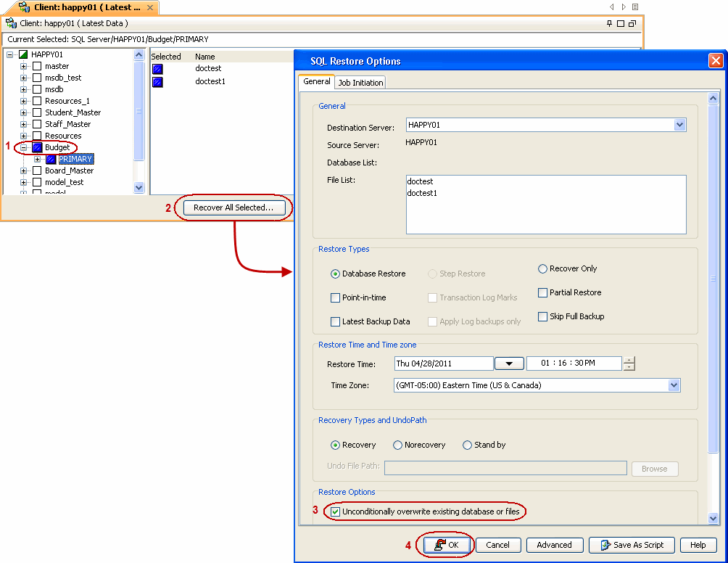Expand the master tree node

pyautogui.click(x=23, y=66)
